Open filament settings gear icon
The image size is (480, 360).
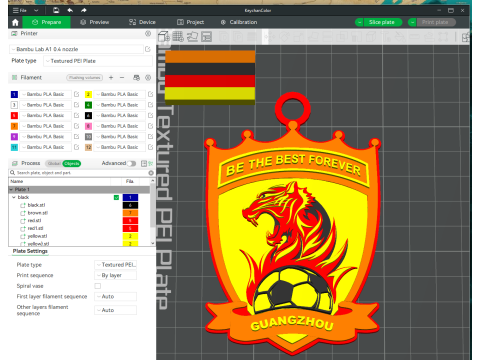click(x=148, y=78)
